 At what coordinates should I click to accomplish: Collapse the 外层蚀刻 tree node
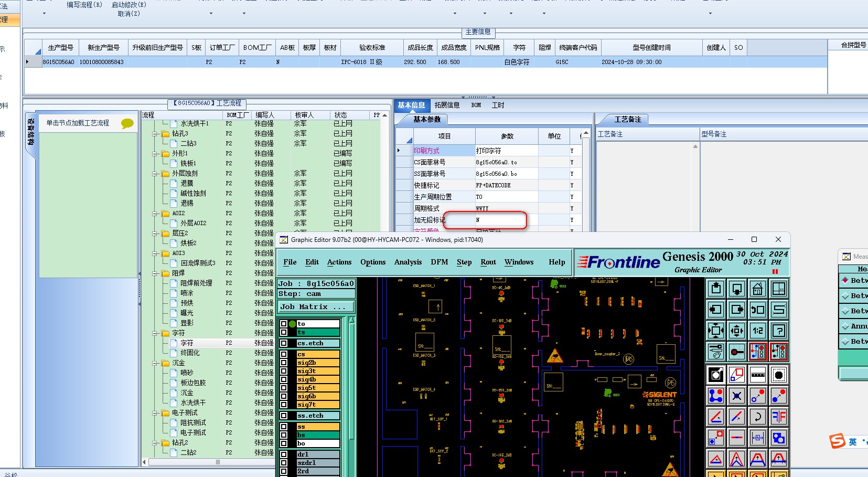[155, 174]
